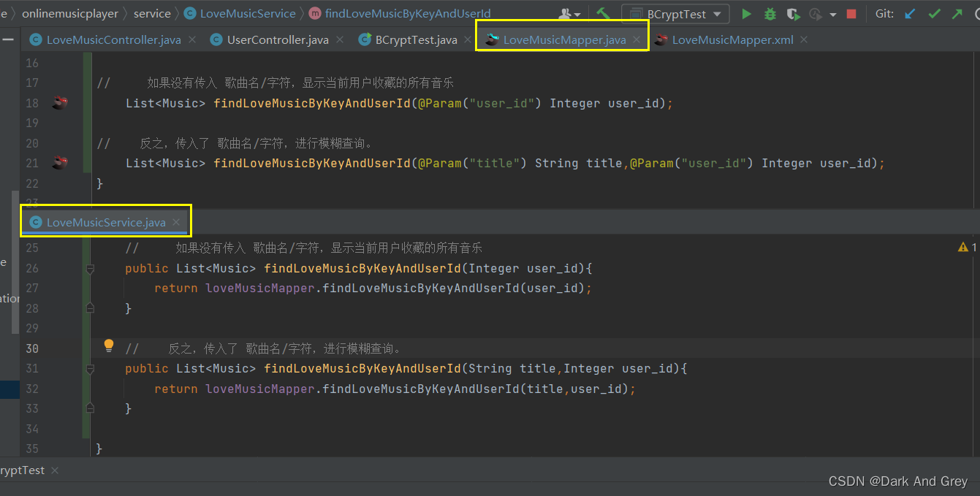Viewport: 980px width, 496px height.
Task: Click the MyBatis gutter icon on line 21
Action: point(59,163)
